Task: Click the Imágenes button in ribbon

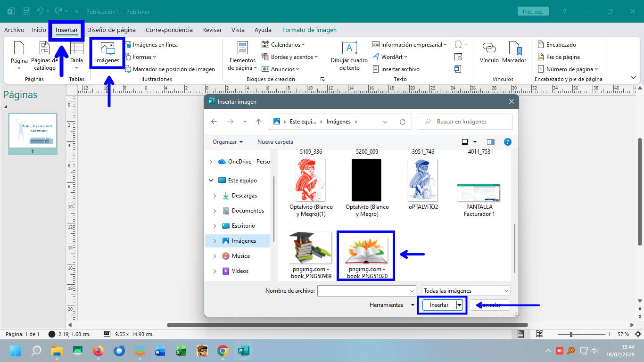Action: [107, 53]
